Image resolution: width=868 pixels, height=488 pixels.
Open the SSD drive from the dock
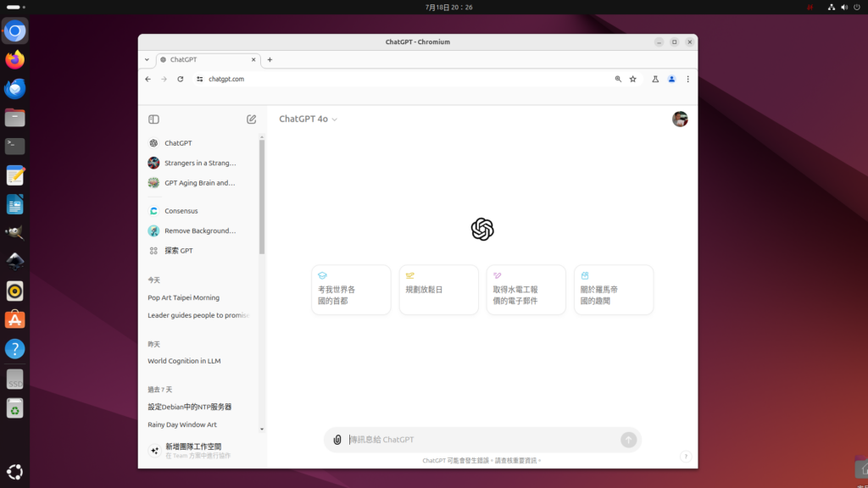pyautogui.click(x=15, y=380)
